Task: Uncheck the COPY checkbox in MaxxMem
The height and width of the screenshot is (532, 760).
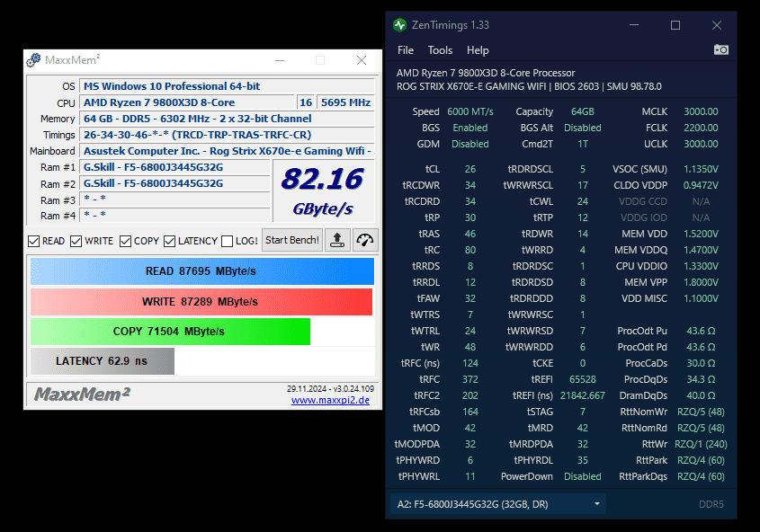Action: pyautogui.click(x=126, y=241)
